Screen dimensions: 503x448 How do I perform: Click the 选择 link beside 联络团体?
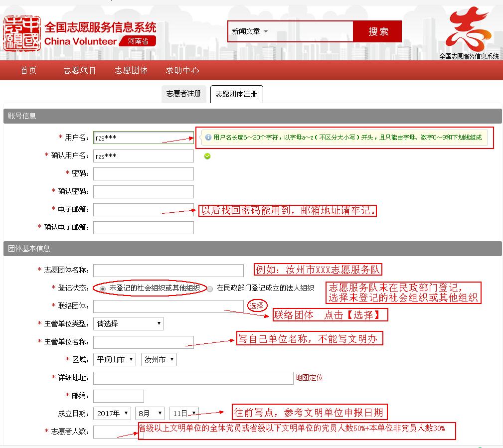tap(256, 306)
